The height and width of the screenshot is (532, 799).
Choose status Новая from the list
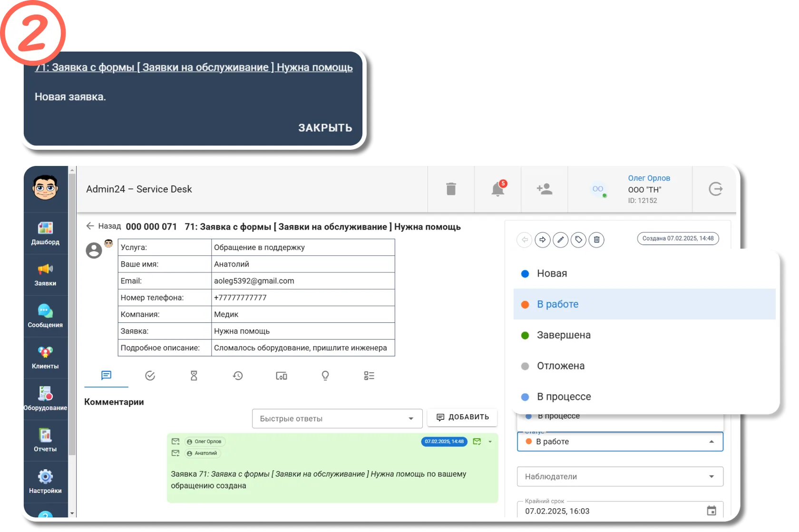pos(644,273)
